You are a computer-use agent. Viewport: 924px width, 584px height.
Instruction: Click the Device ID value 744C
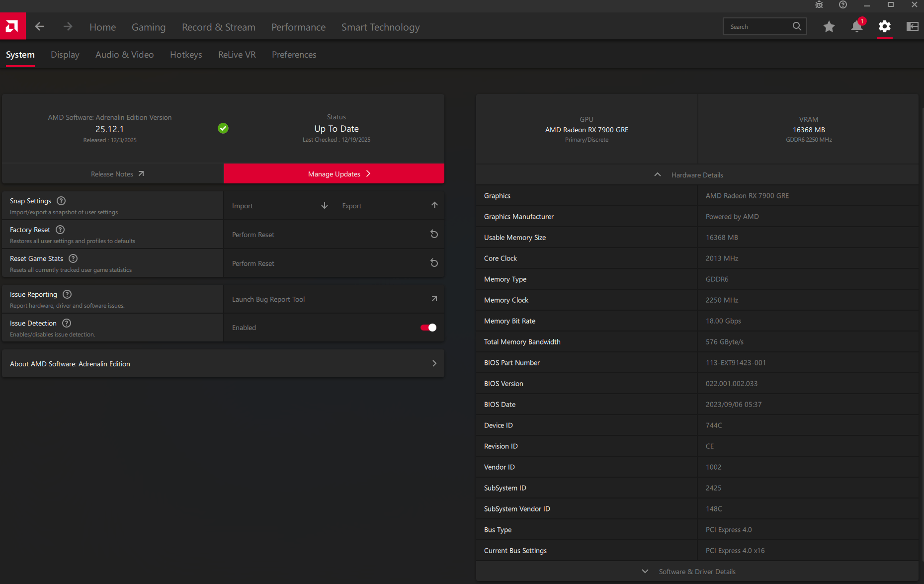pos(714,425)
